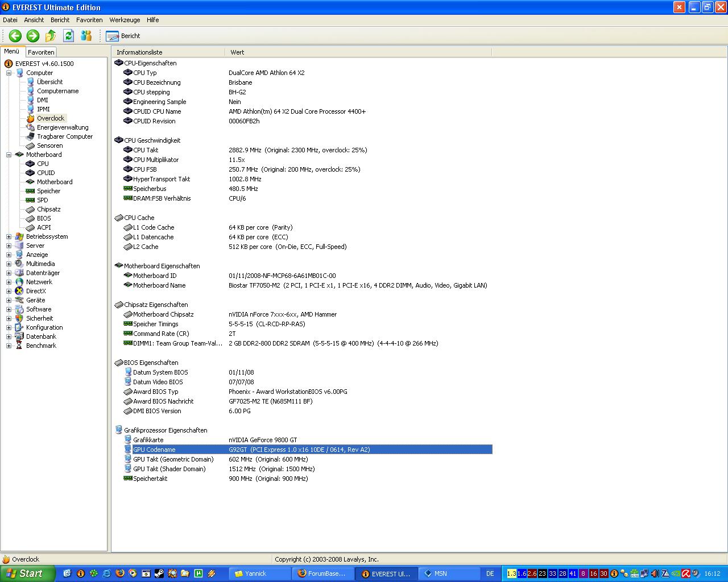728x582 pixels.
Task: Click the Overclock flame icon in tree
Action: 30,118
